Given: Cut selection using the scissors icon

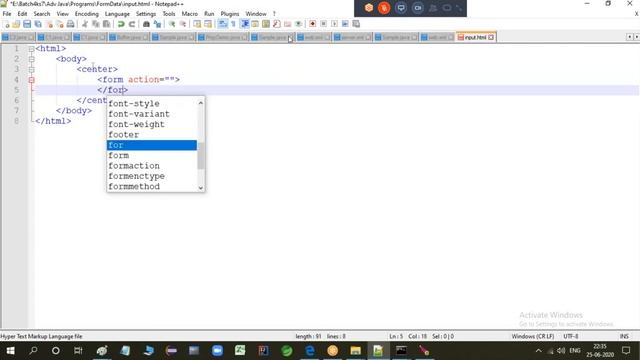Looking at the screenshot, I should (x=85, y=24).
